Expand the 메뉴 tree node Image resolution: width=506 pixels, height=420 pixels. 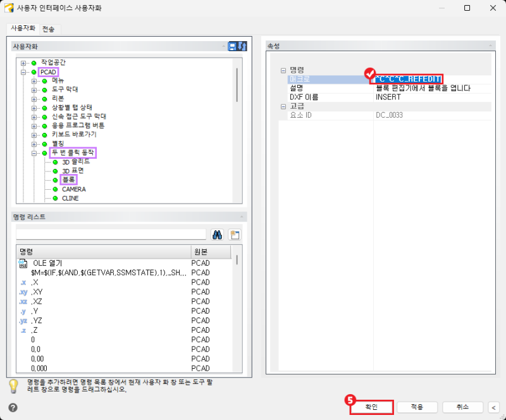pos(34,81)
